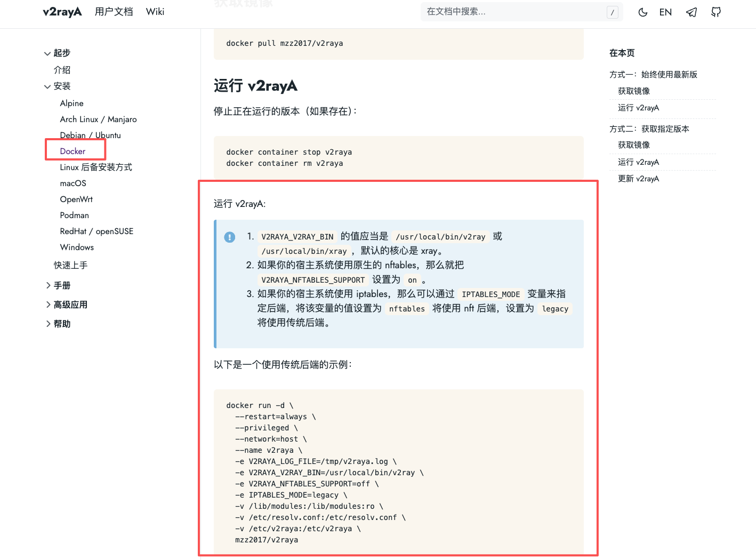Collapse the 起步 section
This screenshot has width=756, height=560.
(47, 53)
